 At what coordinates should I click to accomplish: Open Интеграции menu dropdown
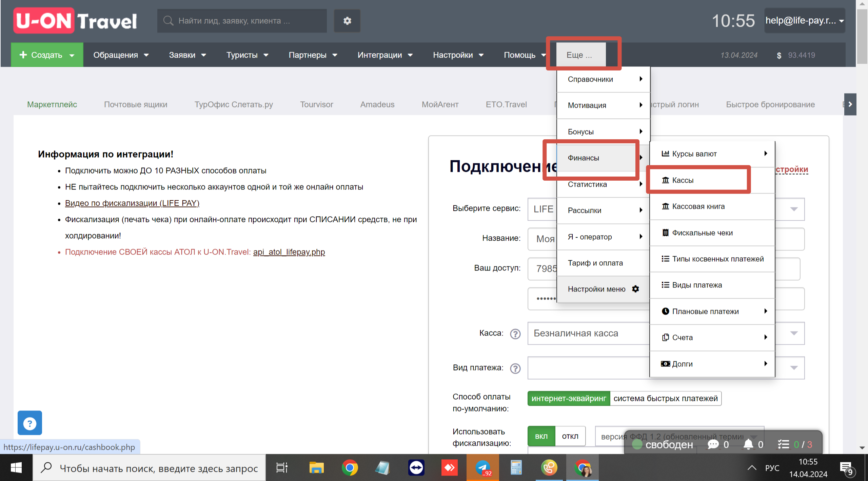pos(385,55)
